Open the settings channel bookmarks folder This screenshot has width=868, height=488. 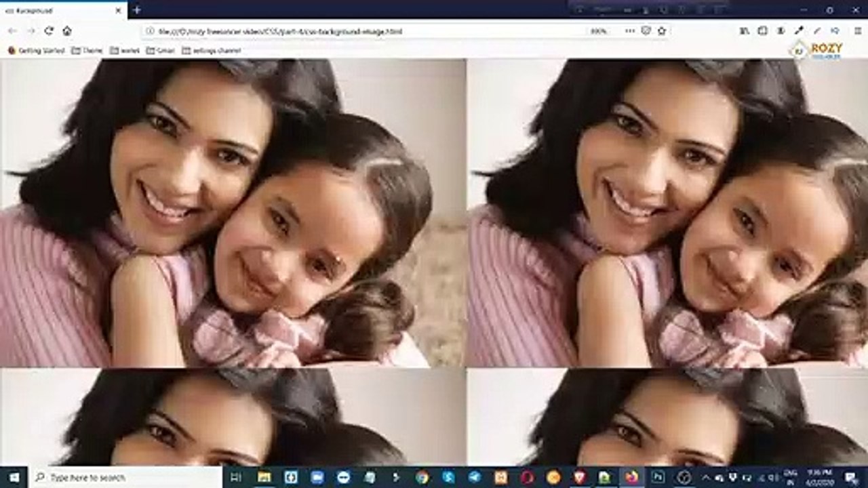[x=211, y=51]
